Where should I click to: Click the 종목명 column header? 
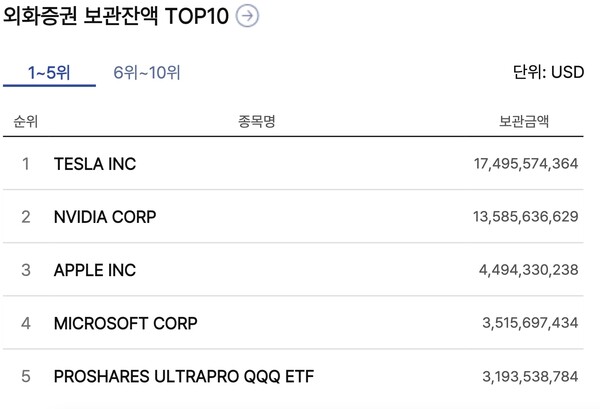(x=257, y=122)
